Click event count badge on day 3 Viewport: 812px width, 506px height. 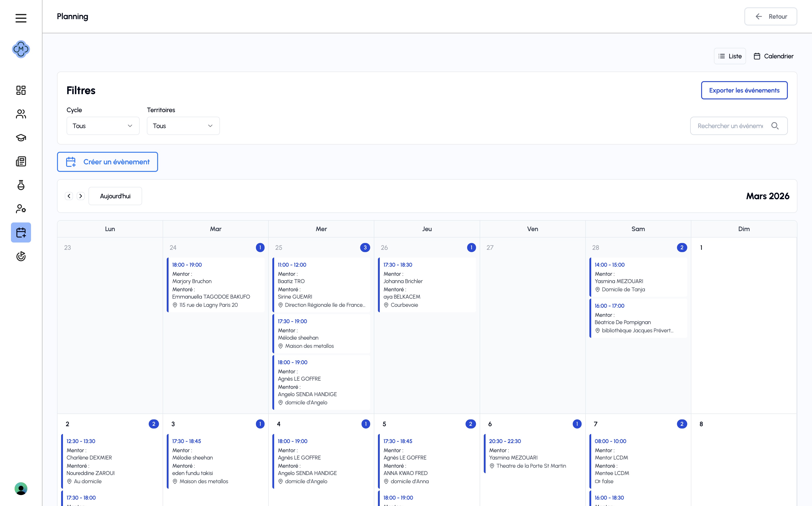pyautogui.click(x=260, y=424)
